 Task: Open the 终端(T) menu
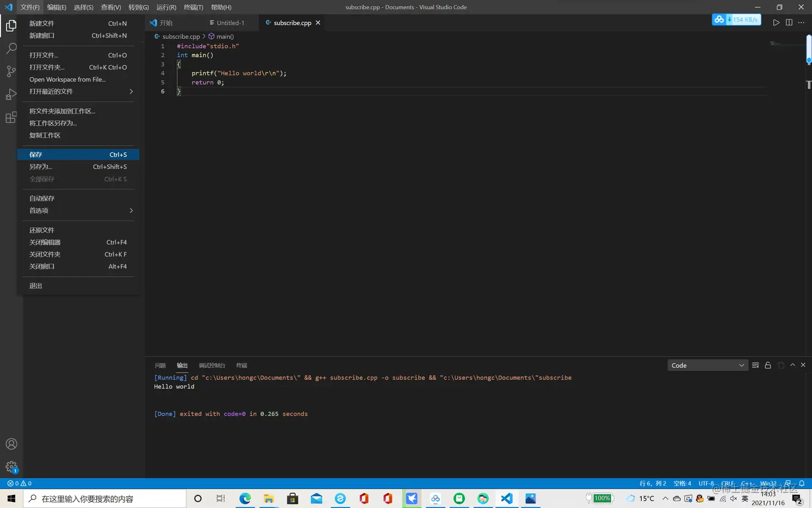(x=193, y=7)
